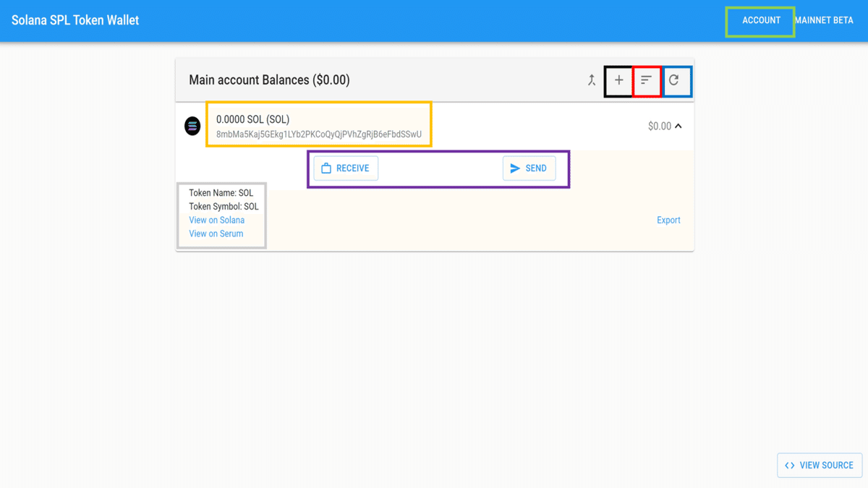Open the View on Serum link
Viewport: 868px width, 488px height.
click(x=216, y=234)
